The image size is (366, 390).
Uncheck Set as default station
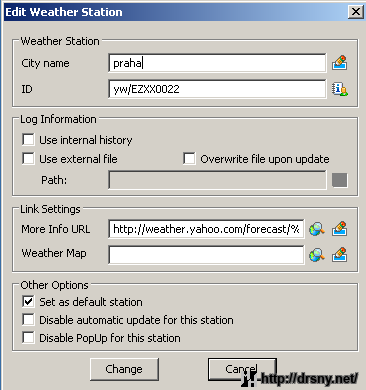tap(28, 302)
